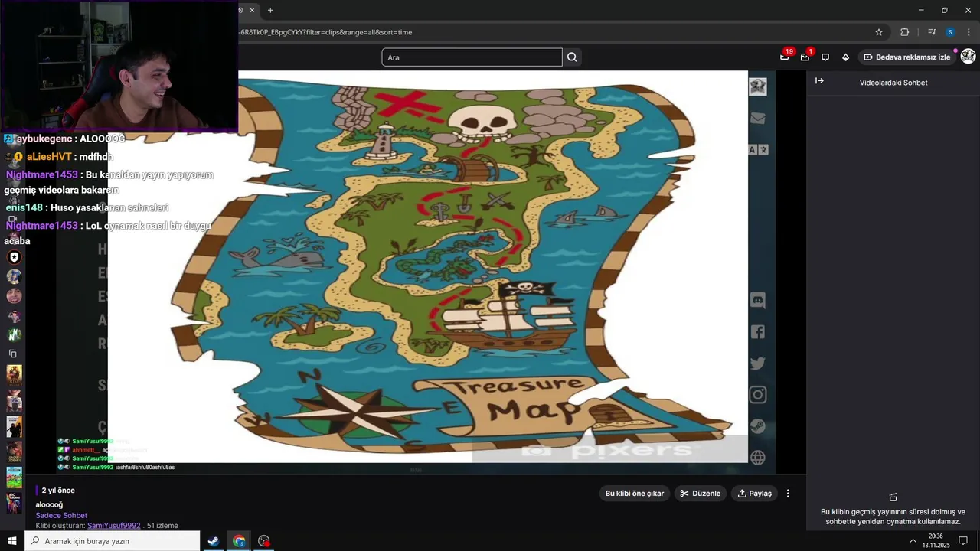Focus the Ara search field
The height and width of the screenshot is (551, 980).
click(472, 57)
